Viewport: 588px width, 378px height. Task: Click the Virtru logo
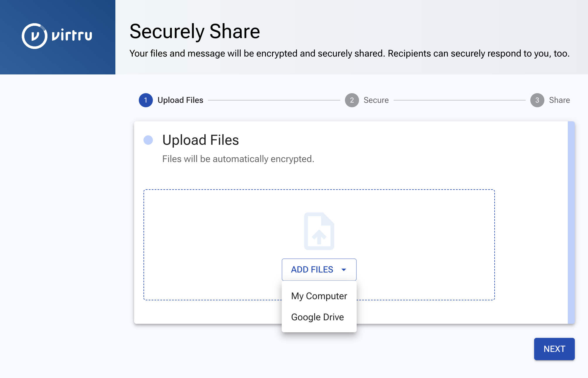click(57, 36)
